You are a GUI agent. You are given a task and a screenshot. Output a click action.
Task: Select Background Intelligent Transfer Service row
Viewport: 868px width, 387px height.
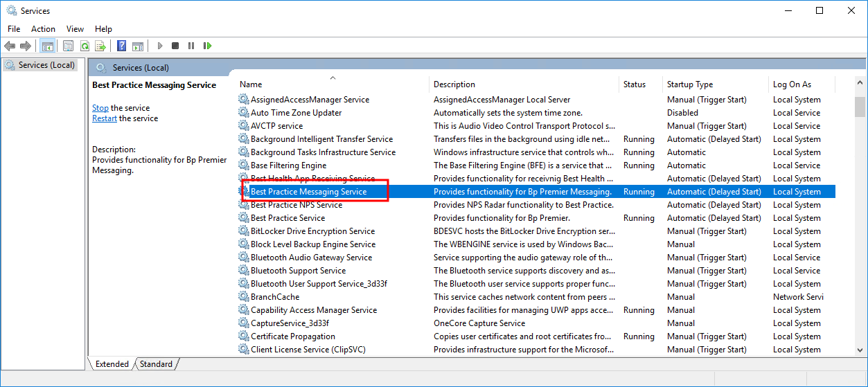536,139
